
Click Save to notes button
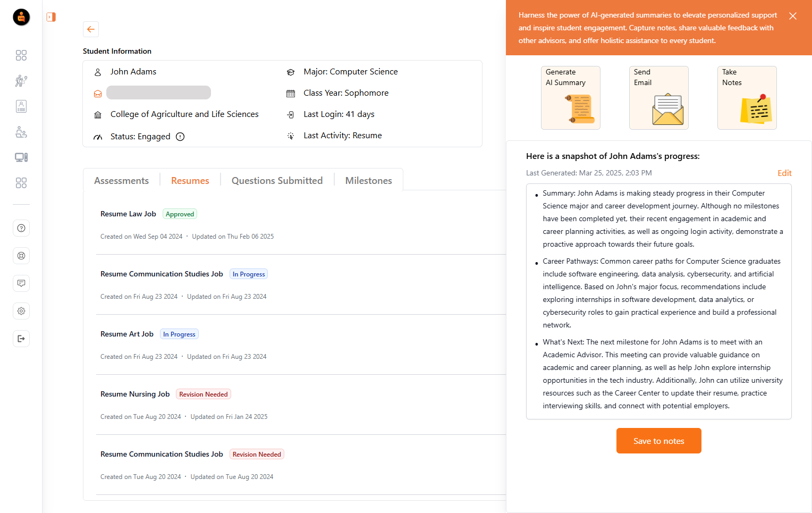(x=659, y=441)
